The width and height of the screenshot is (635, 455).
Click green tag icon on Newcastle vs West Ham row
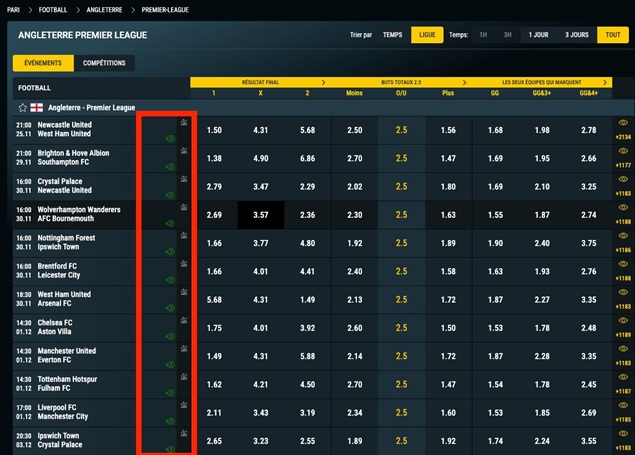(170, 139)
